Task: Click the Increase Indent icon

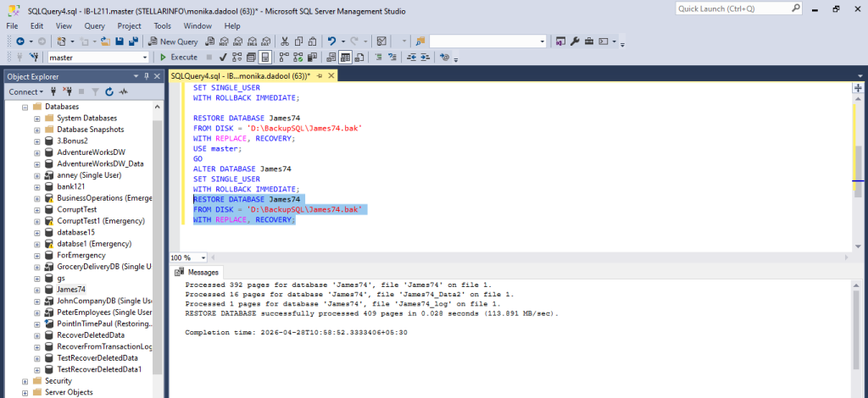Action: click(x=425, y=57)
